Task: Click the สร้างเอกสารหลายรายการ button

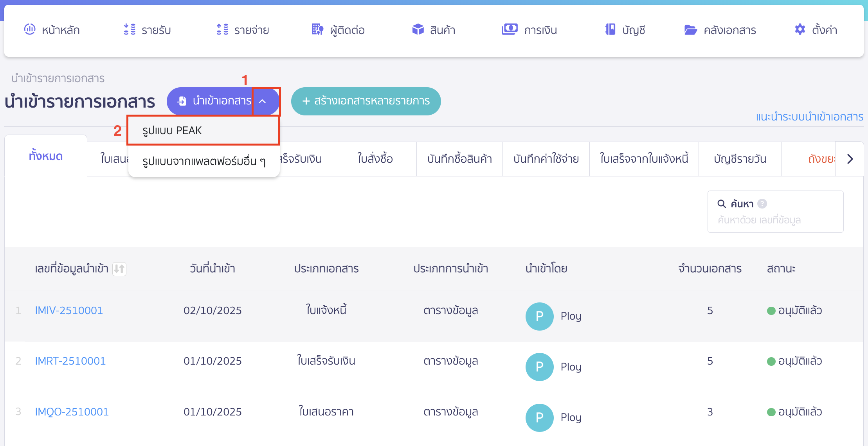Action: [x=366, y=101]
